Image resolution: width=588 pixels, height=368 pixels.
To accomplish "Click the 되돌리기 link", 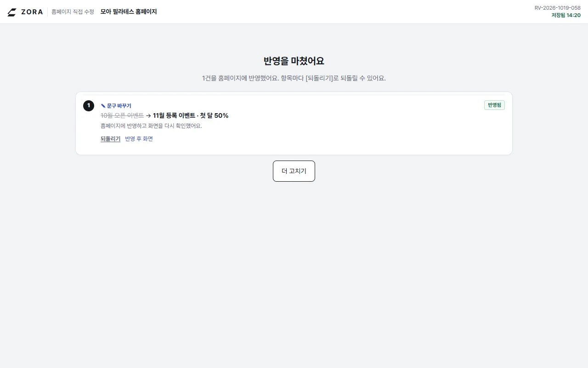I will [110, 139].
